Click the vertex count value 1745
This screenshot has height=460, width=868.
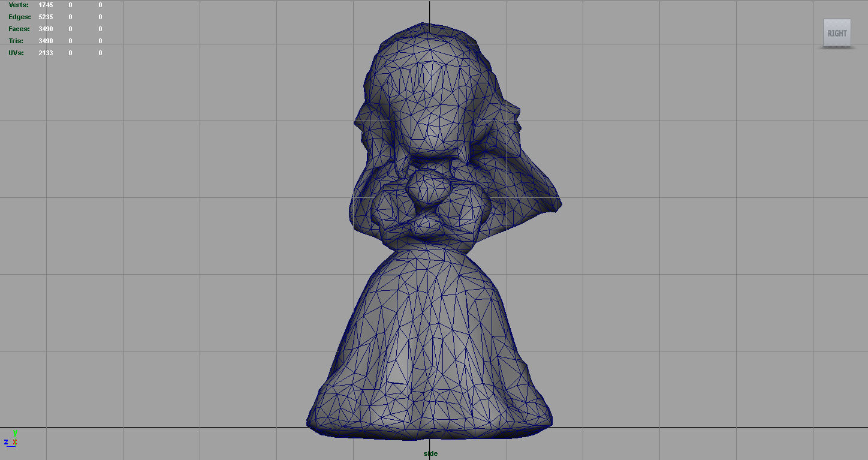[46, 5]
